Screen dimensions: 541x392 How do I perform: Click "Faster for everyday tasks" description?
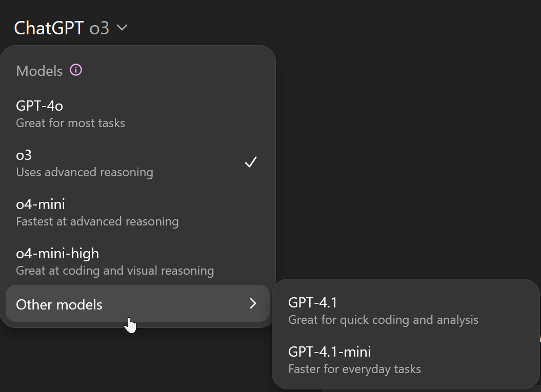pos(354,369)
